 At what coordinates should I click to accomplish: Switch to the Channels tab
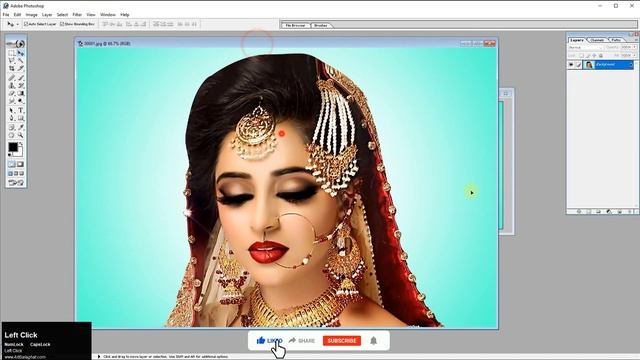point(597,40)
